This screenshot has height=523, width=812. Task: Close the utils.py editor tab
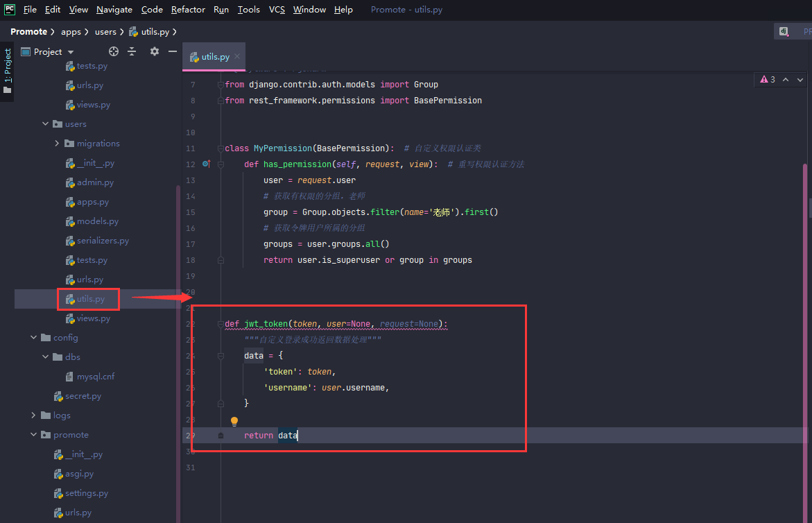click(237, 56)
